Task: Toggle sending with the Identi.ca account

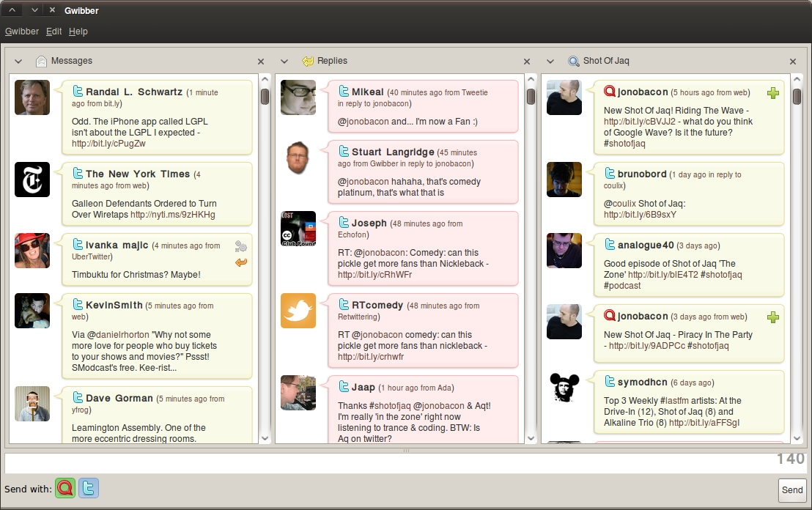Action: coord(65,488)
